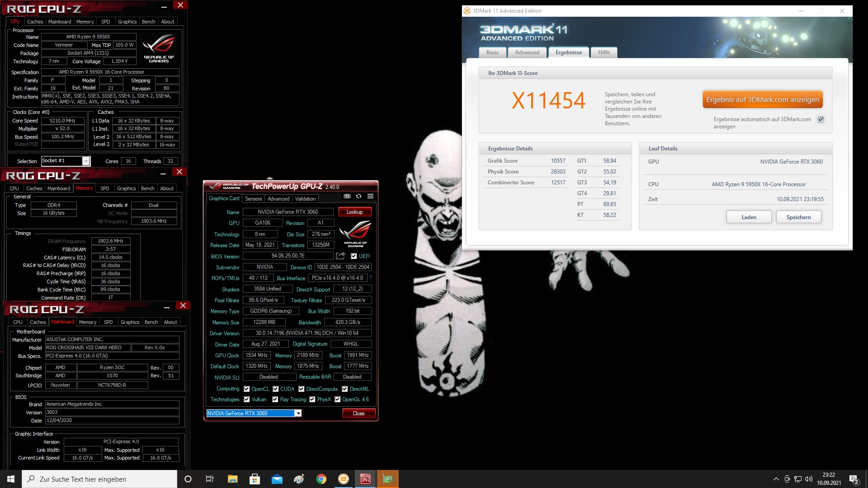Click the Grafik Score value 10557
Screen dimensions: 868x488
tap(558, 161)
